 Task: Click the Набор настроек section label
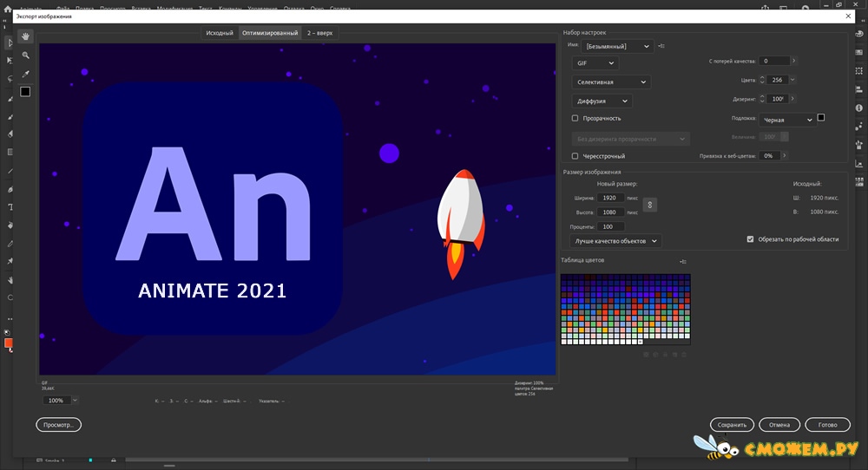(x=584, y=33)
